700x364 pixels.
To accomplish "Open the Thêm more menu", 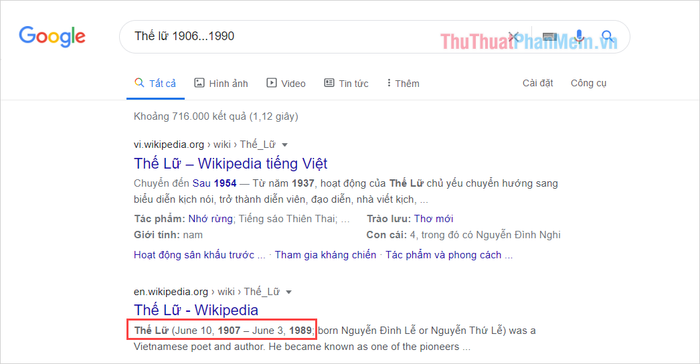I will [x=403, y=84].
